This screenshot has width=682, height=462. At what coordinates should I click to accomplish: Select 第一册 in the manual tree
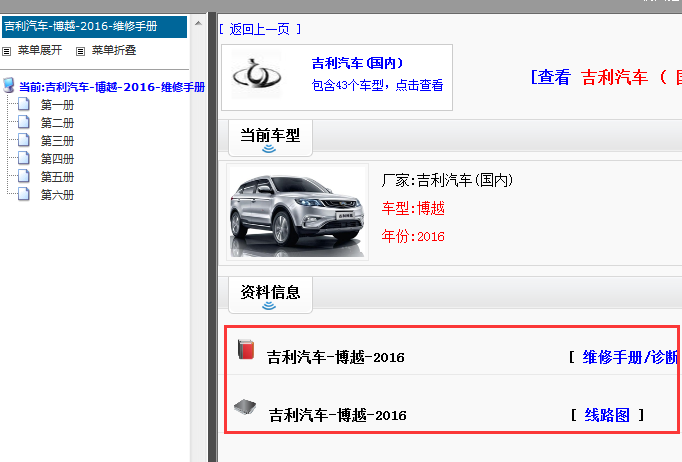[x=57, y=105]
